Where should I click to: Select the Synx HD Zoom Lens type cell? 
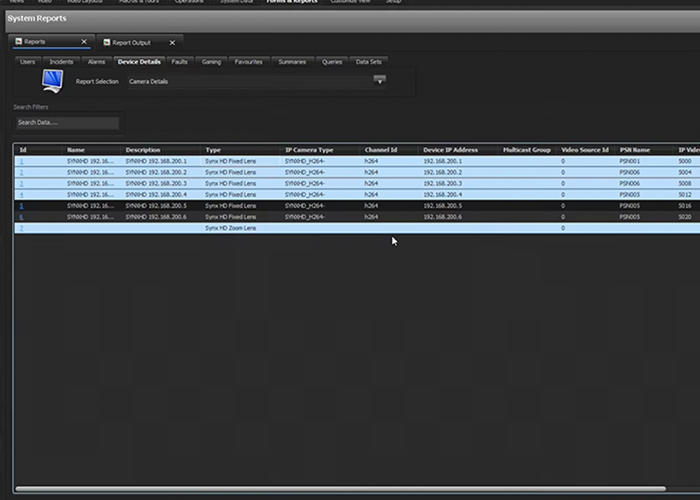click(231, 228)
